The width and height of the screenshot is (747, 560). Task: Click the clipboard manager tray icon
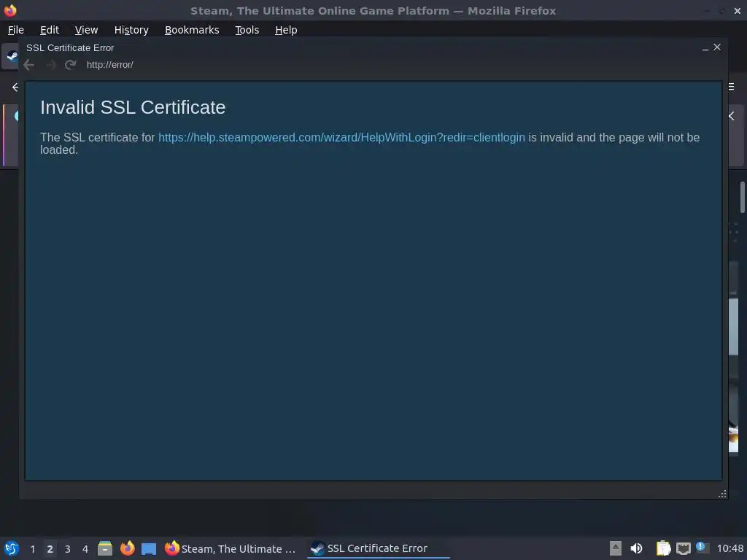(x=663, y=548)
